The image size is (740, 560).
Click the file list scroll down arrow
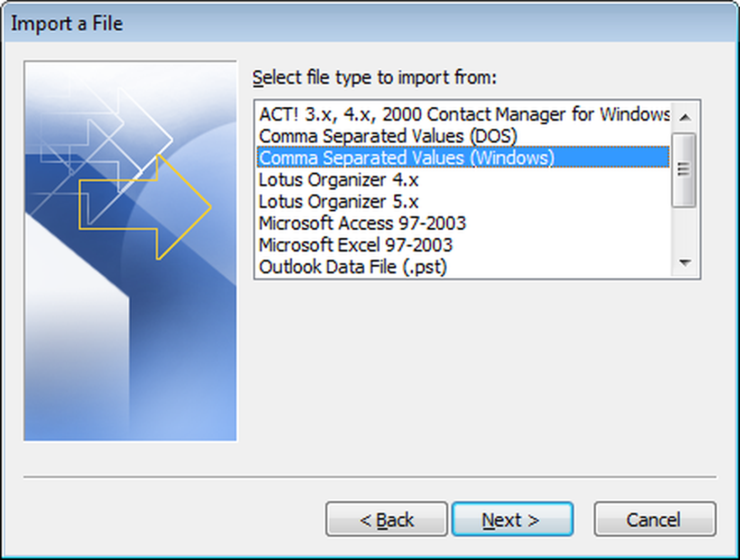click(685, 262)
